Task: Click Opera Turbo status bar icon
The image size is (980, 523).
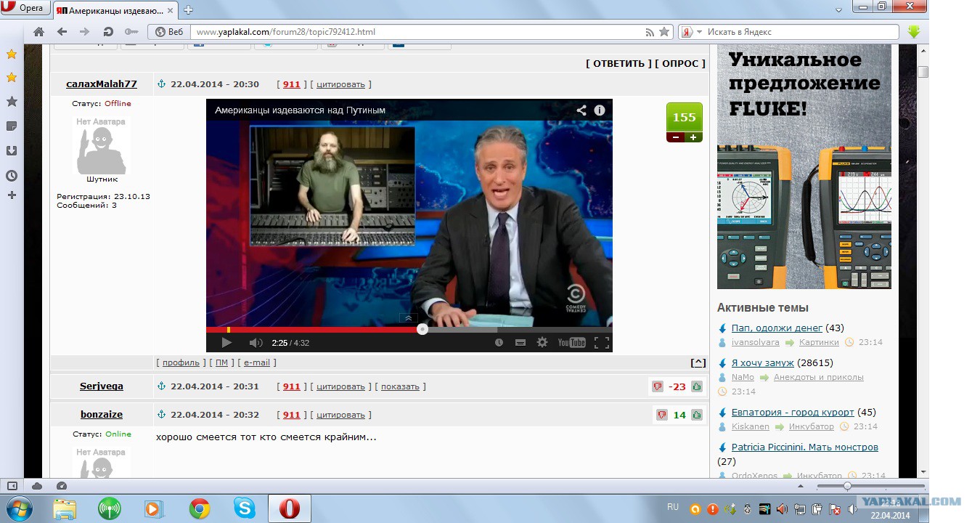Action: [62, 486]
